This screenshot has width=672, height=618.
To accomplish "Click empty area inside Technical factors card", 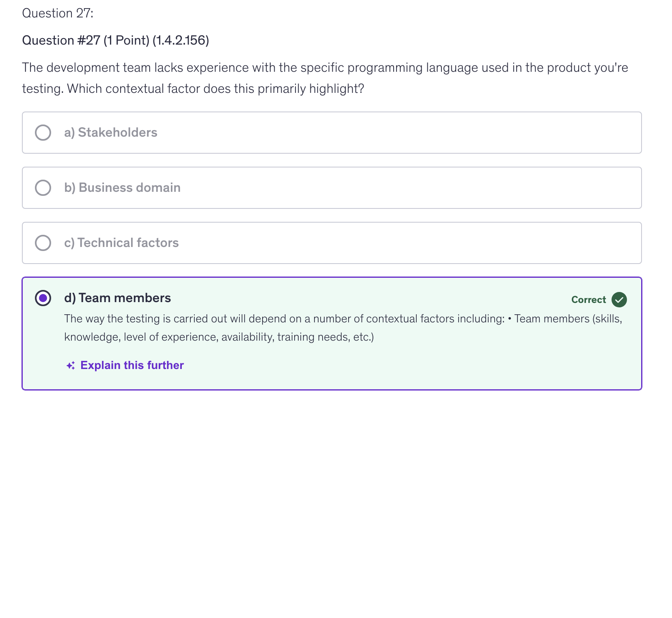I will pyautogui.click(x=406, y=243).
